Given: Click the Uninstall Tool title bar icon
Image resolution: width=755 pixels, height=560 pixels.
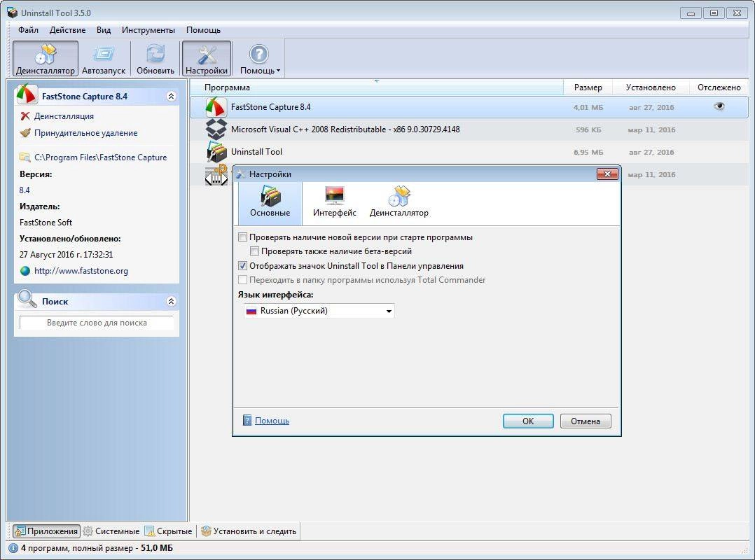Looking at the screenshot, I should 12,13.
